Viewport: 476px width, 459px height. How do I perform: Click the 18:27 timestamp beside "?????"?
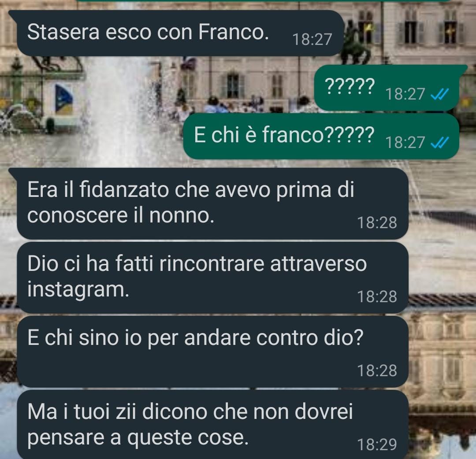tap(405, 94)
